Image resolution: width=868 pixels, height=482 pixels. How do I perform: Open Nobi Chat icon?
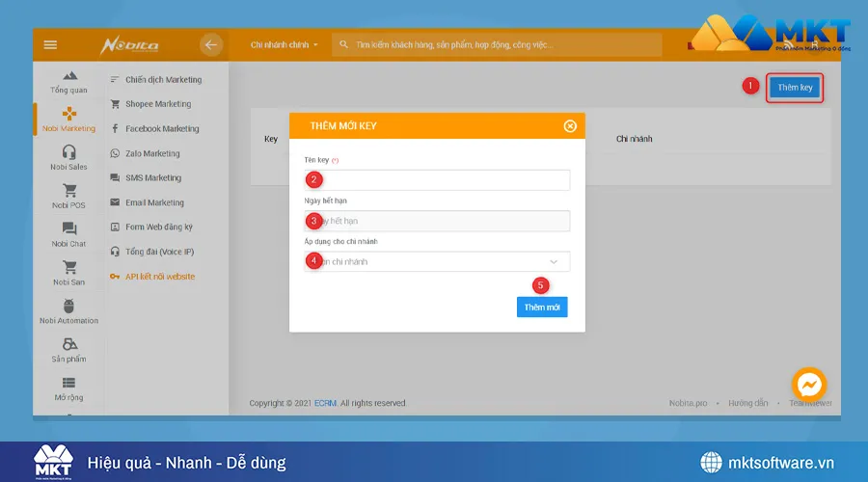(68, 229)
